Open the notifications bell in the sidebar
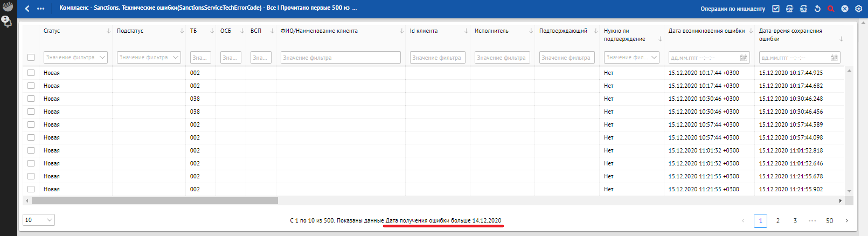 (8, 23)
